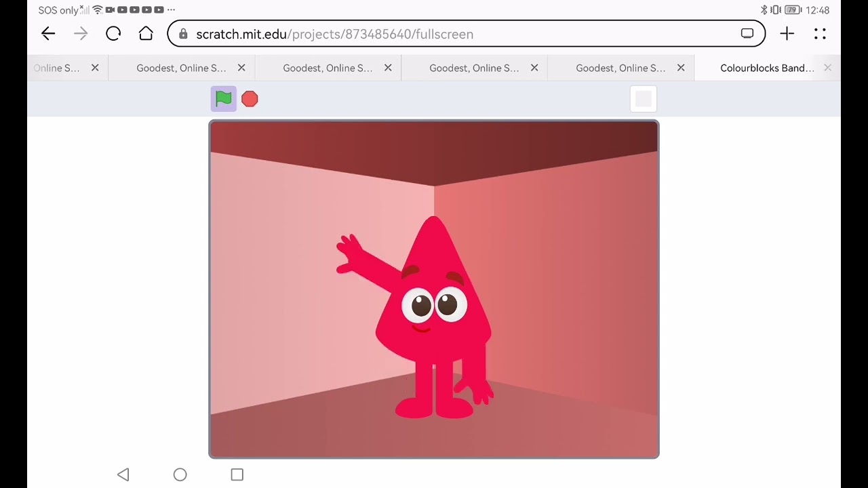
Task: Open Android recent apps square button
Action: click(x=237, y=474)
